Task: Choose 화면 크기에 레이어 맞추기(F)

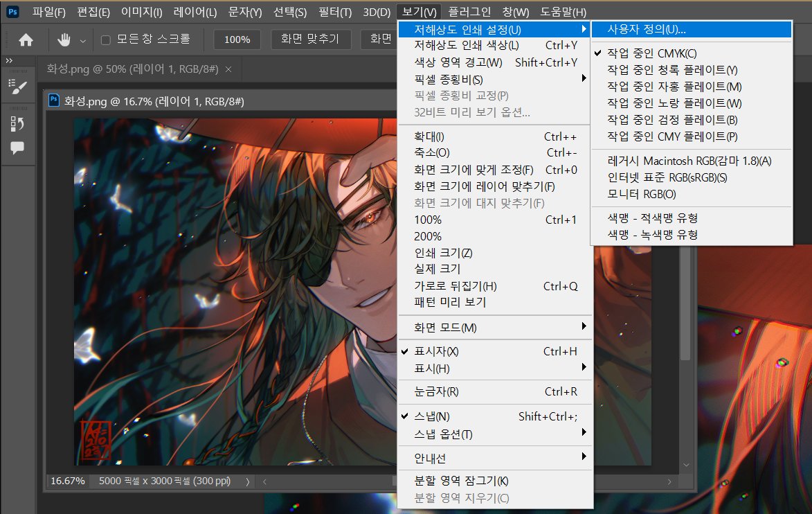Action: point(494,186)
